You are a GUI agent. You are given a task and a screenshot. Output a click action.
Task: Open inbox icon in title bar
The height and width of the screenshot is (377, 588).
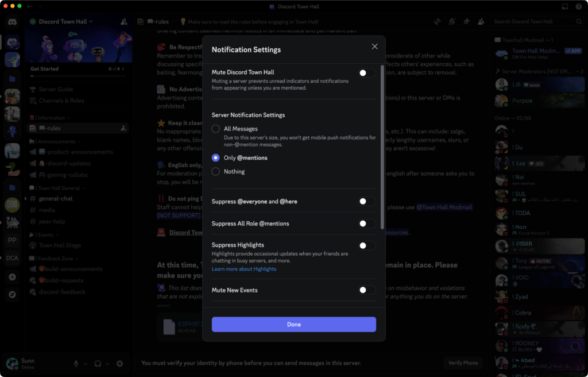(565, 6)
